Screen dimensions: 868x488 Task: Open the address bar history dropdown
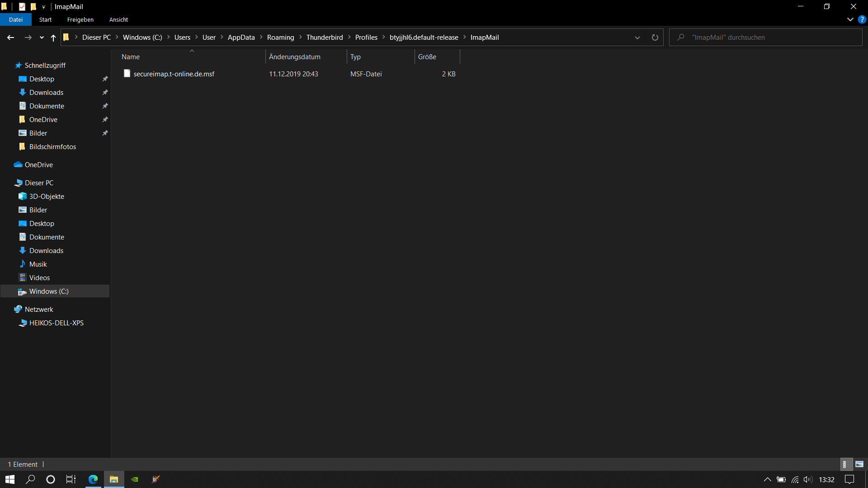click(637, 38)
